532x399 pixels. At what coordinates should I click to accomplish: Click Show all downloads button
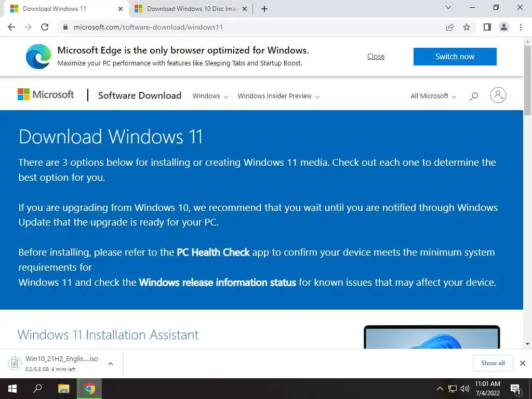[493, 363]
